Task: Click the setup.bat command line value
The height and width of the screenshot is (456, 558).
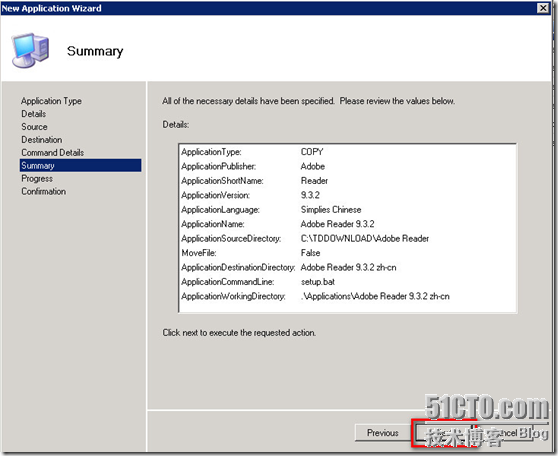Action: (318, 282)
